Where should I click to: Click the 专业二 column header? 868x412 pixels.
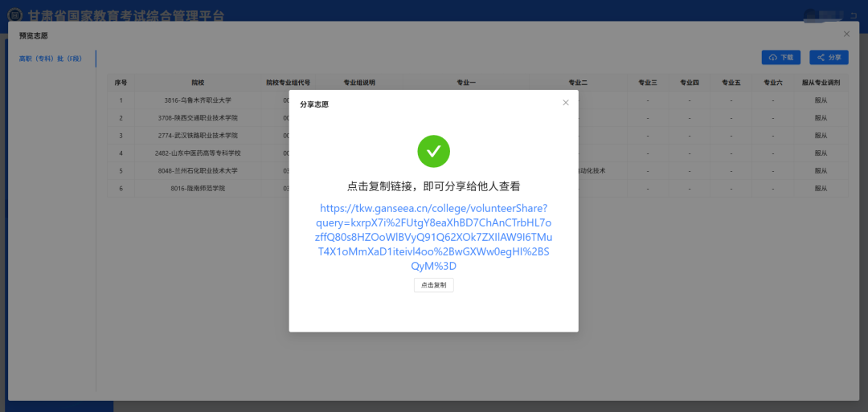pos(578,83)
